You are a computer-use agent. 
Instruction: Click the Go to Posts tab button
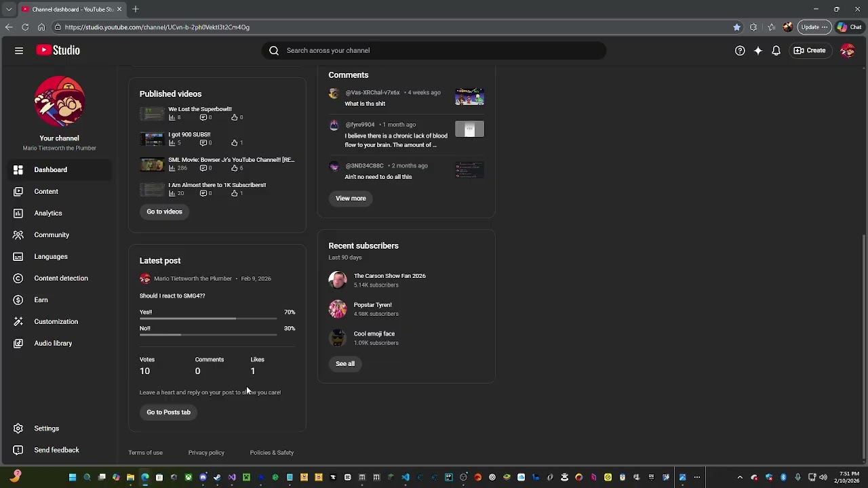(x=168, y=412)
